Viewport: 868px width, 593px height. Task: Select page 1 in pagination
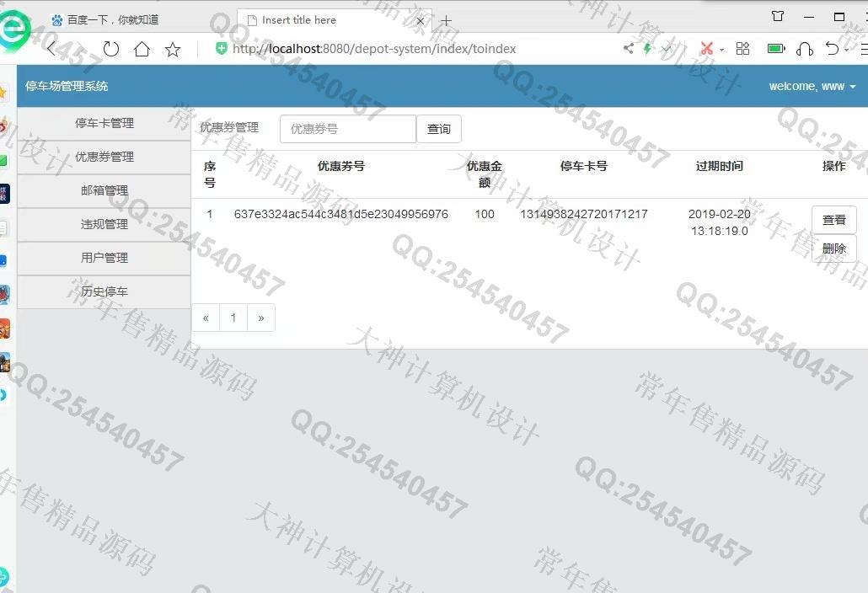(x=233, y=318)
